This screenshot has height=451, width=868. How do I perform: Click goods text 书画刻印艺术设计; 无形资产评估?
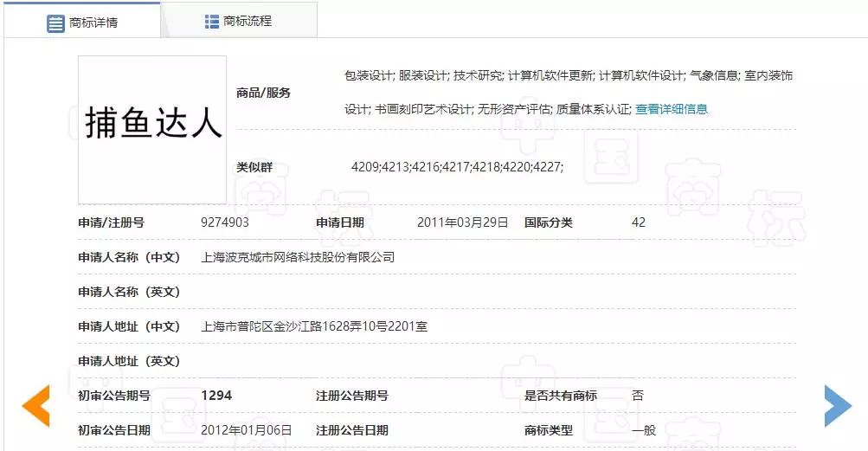[x=463, y=109]
